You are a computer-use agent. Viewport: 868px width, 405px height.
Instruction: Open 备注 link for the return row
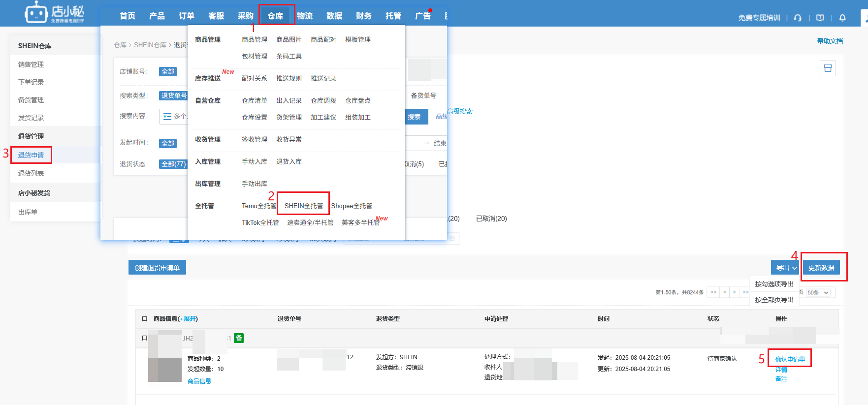tap(781, 378)
